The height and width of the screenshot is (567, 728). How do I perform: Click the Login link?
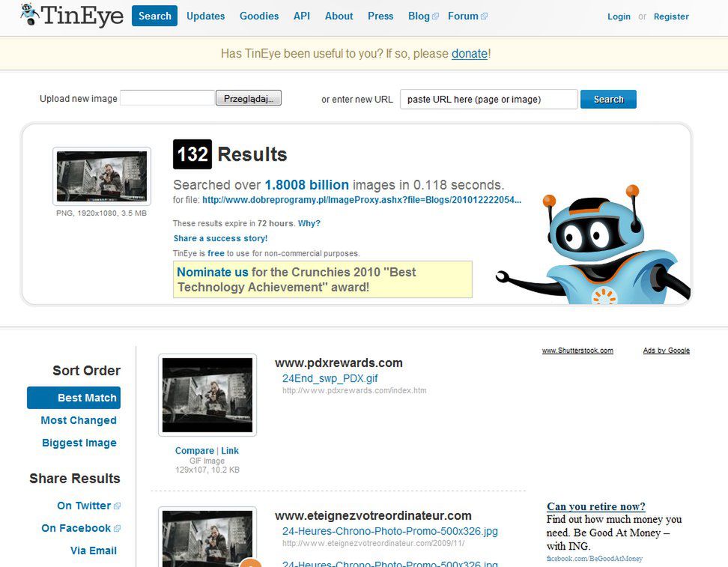pyautogui.click(x=619, y=16)
